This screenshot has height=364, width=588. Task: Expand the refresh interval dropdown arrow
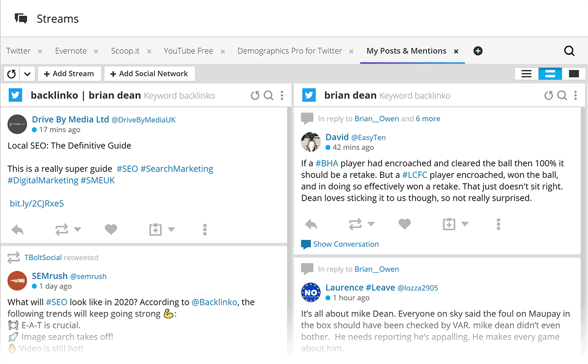(27, 74)
